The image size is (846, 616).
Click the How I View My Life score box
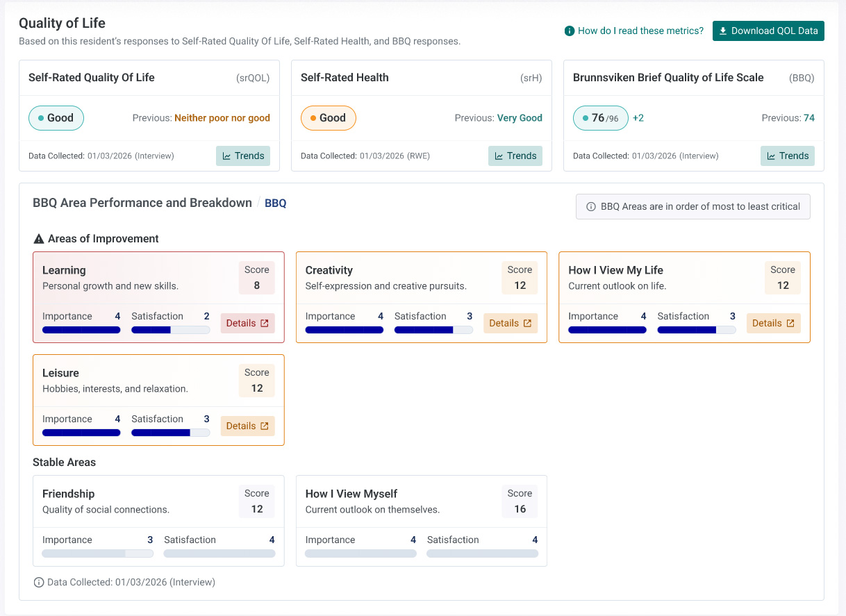(783, 278)
